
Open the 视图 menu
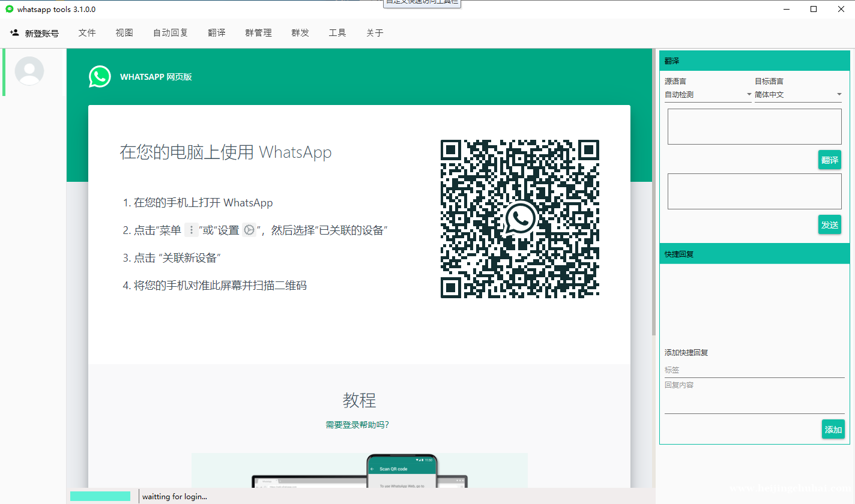tap(124, 33)
